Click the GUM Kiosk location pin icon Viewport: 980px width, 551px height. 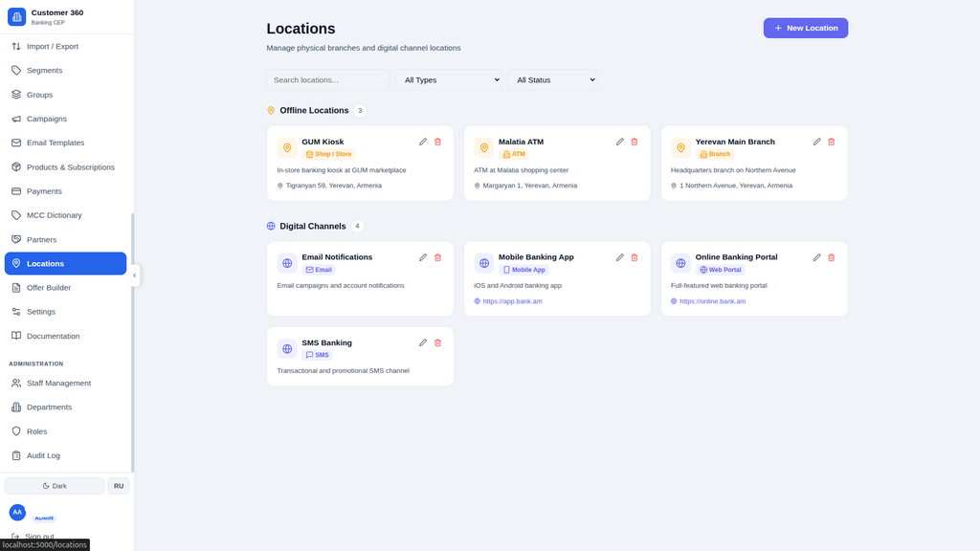tap(287, 148)
